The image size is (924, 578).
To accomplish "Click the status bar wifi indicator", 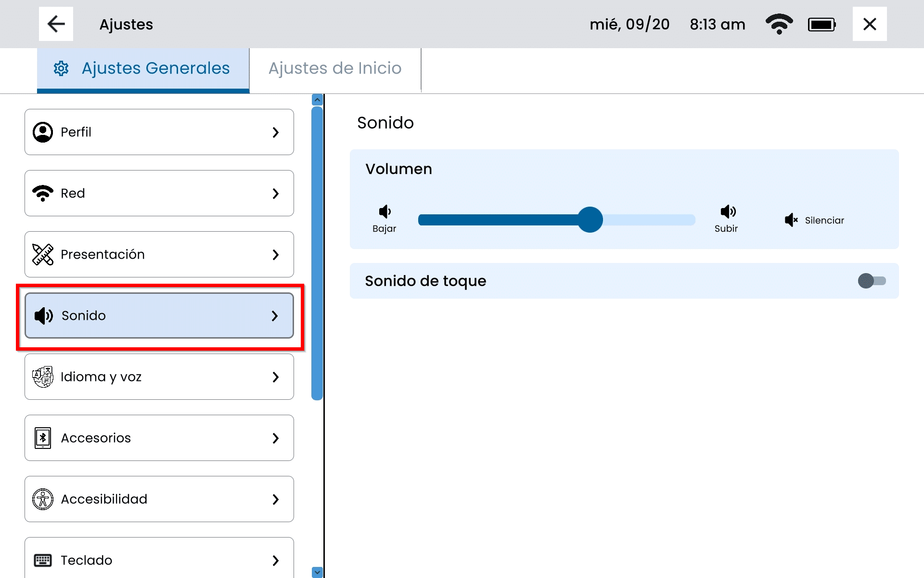I will click(779, 24).
